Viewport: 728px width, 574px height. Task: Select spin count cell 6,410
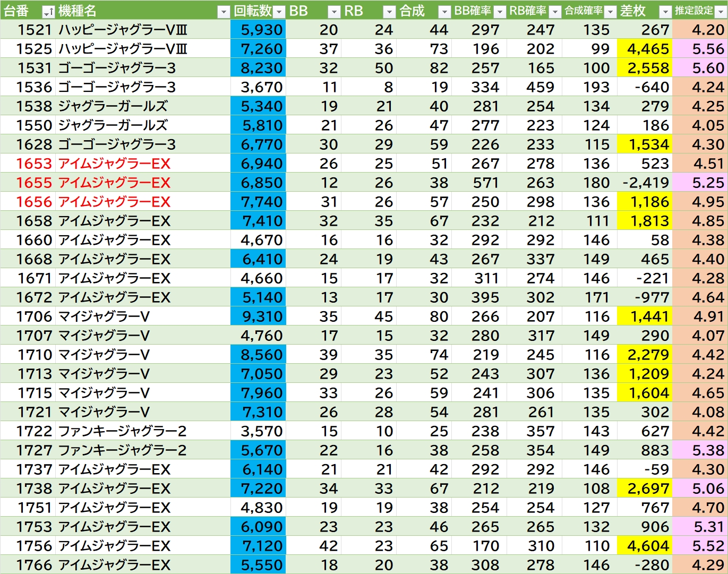click(x=258, y=259)
